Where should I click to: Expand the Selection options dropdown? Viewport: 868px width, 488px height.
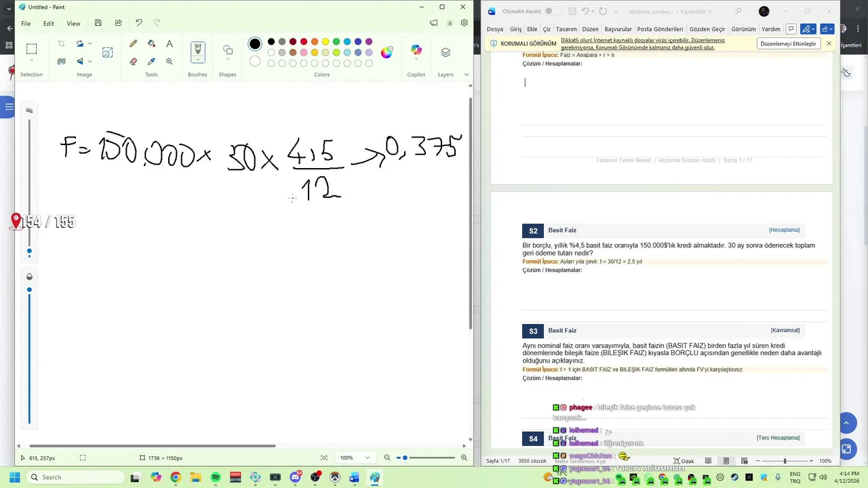coord(31,60)
